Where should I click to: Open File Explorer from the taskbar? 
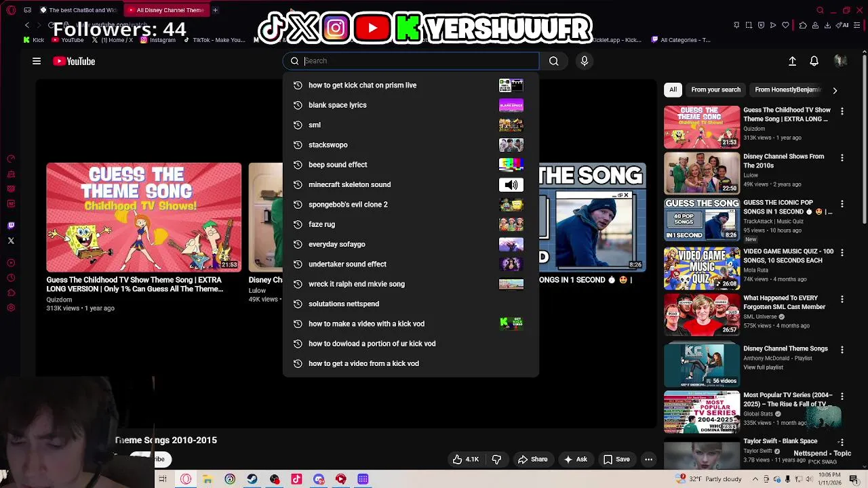(x=208, y=479)
